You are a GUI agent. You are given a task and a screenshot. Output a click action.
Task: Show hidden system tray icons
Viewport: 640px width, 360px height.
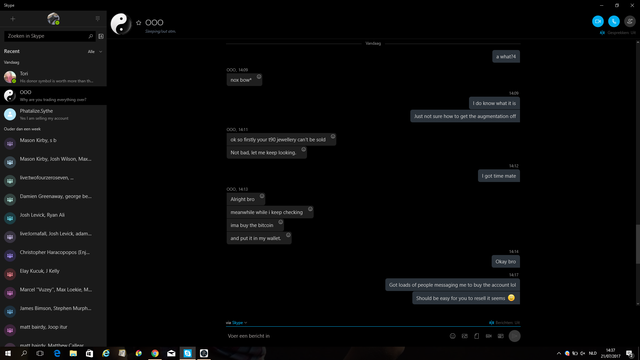pyautogui.click(x=558, y=353)
